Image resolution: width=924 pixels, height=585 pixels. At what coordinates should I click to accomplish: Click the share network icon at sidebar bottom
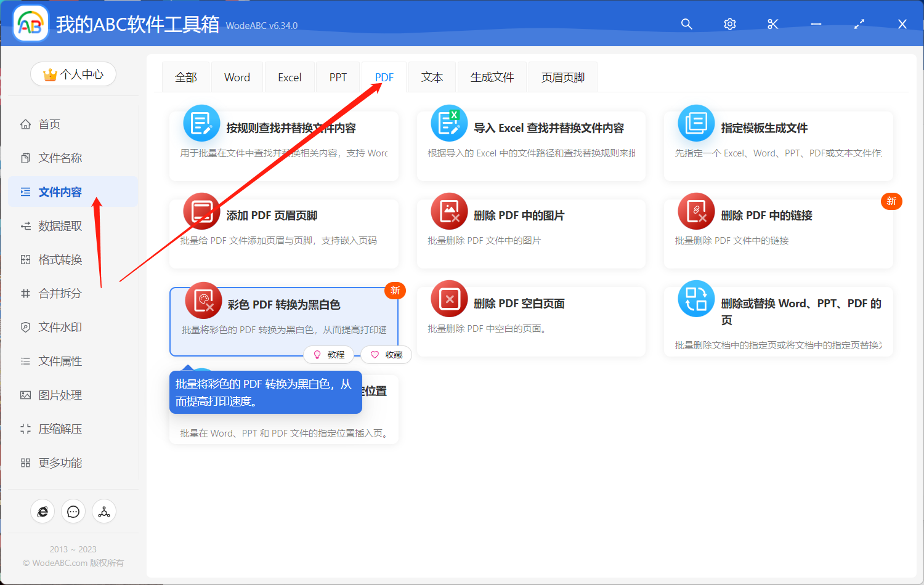pos(103,511)
